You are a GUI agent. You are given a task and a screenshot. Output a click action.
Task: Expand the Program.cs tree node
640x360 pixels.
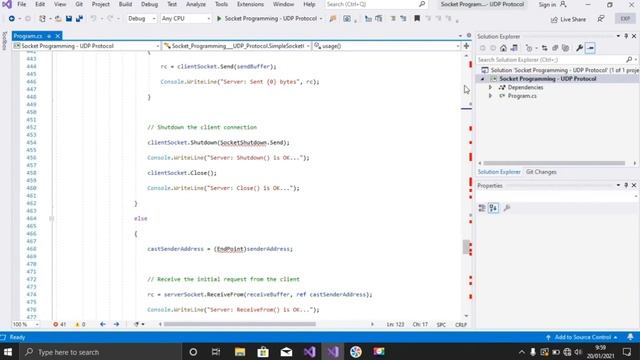(490, 96)
